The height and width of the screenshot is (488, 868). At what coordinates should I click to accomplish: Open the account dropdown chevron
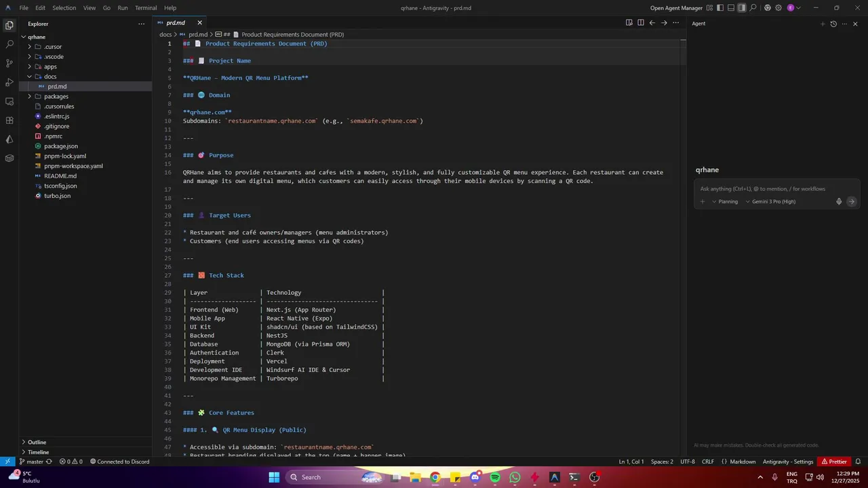798,8
